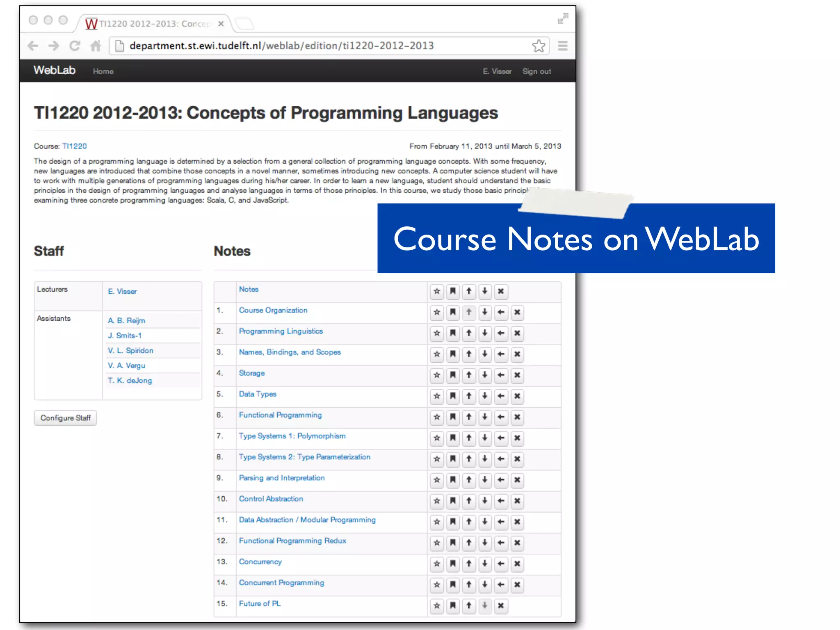This screenshot has height=630, width=840.
Task: Open the Course Organization note
Action: pos(273,310)
